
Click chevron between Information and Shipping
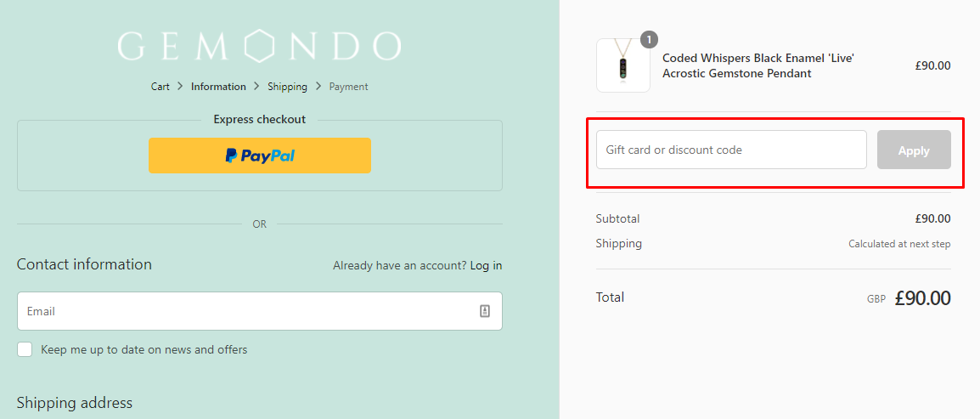256,87
